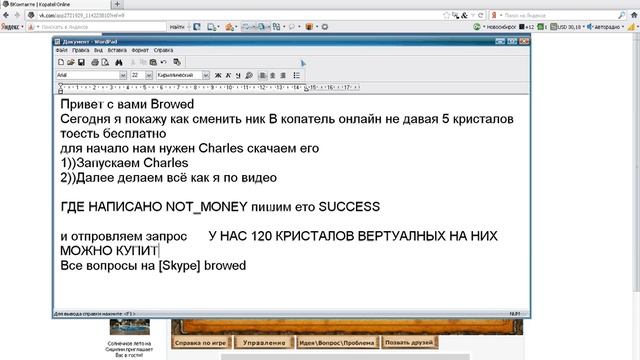640x360 pixels.
Task: Go back in the browser
Action: 6,15
